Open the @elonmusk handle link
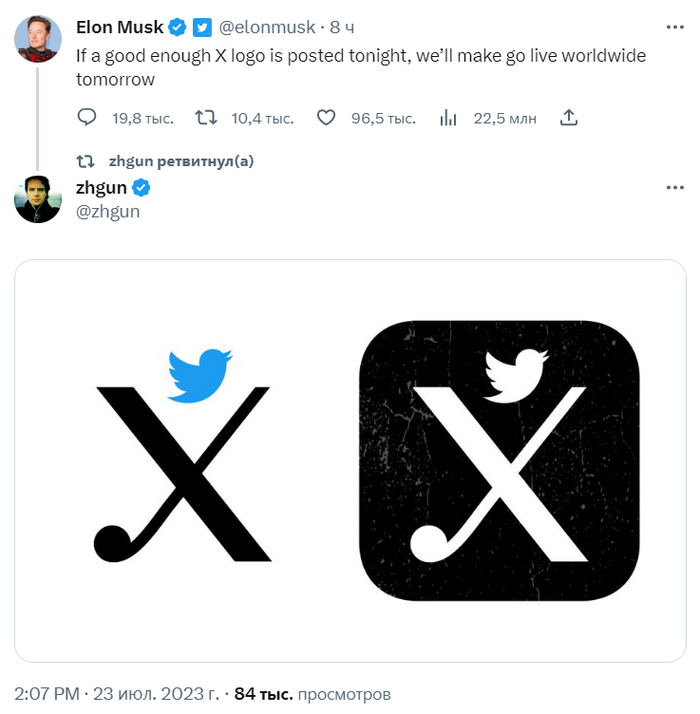Screen dimensions: 700x714 pyautogui.click(x=267, y=27)
